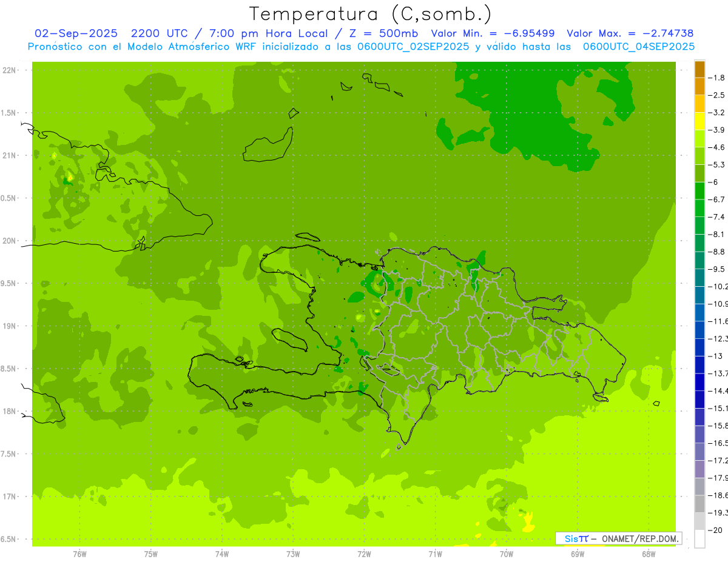Click the 75W longitude axis label

(151, 554)
